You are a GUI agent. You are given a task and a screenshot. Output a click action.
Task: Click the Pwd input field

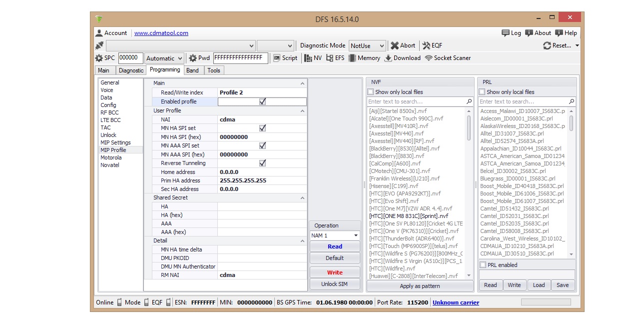[x=241, y=58]
